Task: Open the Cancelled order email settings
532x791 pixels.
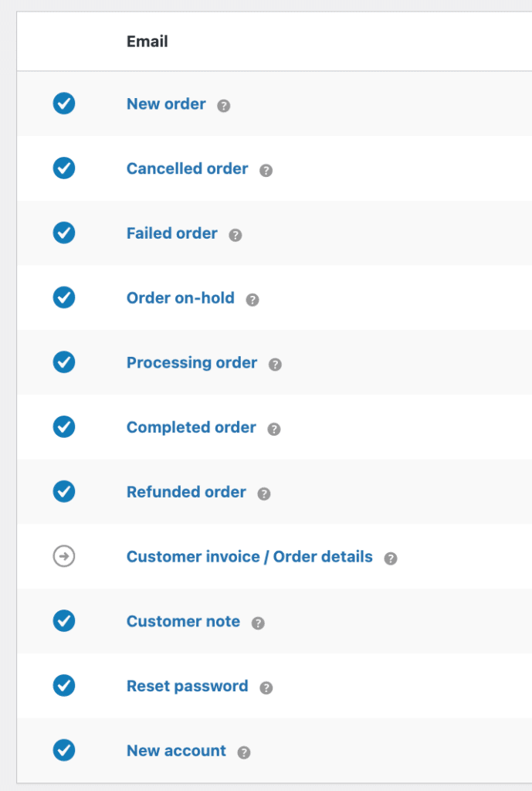Action: coord(187,168)
